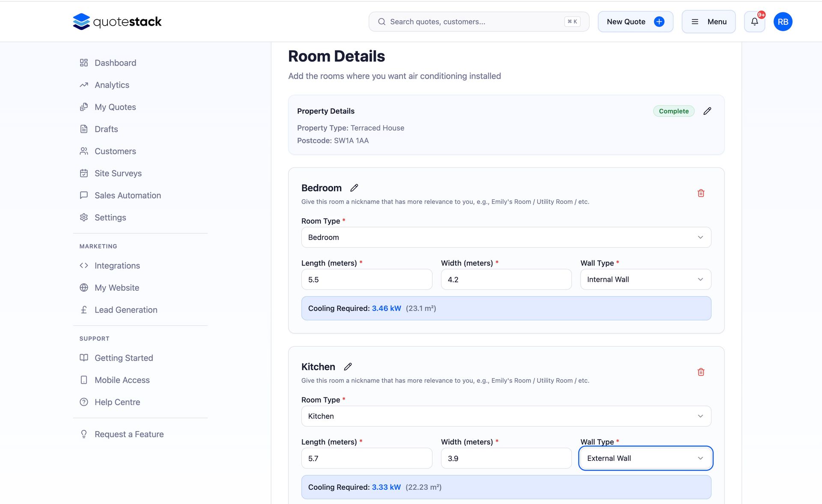Delete the Bedroom room with trash icon
The image size is (822, 504).
click(x=701, y=193)
